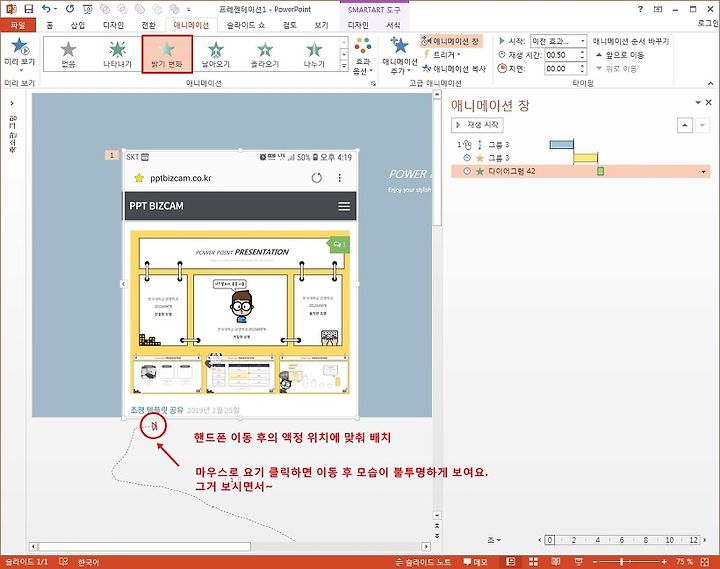Switch to the SmartArt 서식 tab
The image size is (720, 569).
[393, 25]
